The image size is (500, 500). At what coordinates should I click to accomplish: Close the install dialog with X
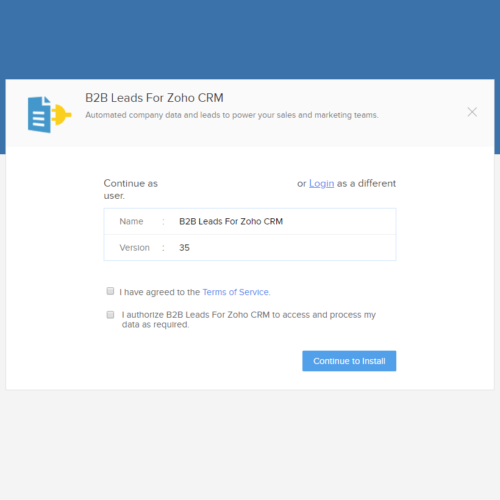(x=472, y=112)
